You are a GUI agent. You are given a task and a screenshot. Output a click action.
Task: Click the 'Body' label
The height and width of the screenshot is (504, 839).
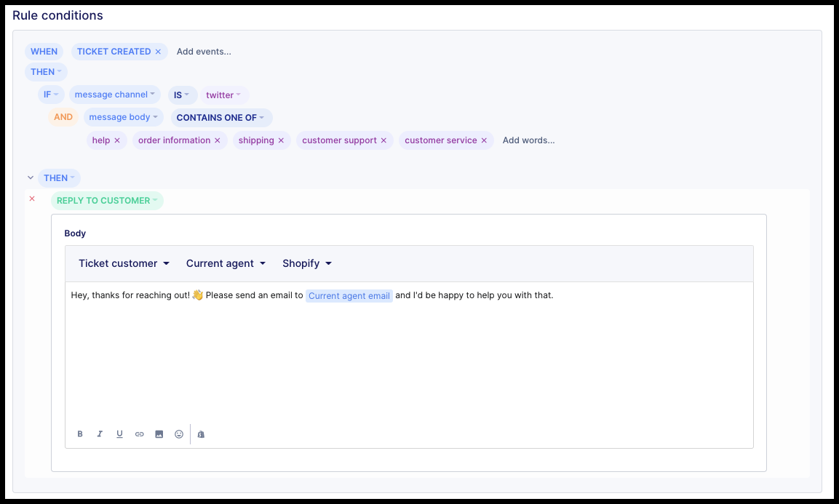point(75,233)
